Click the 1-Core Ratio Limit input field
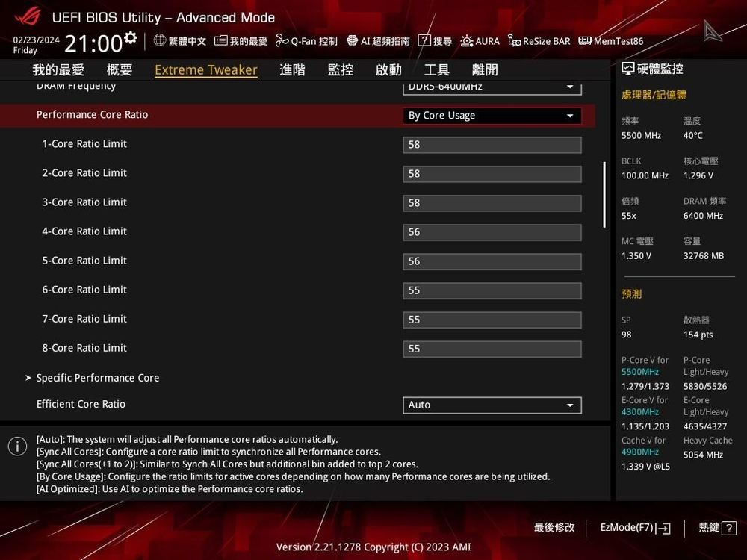The height and width of the screenshot is (560, 747). tap(492, 144)
